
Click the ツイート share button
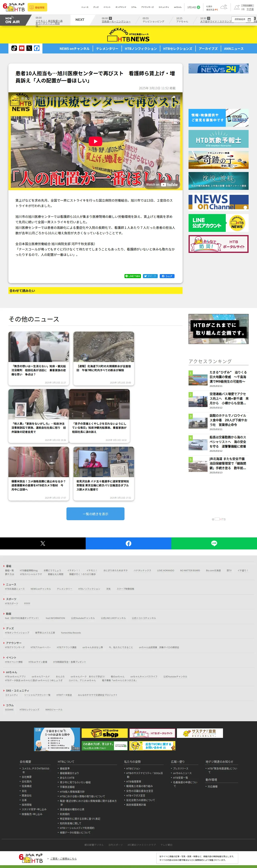(x=150, y=276)
